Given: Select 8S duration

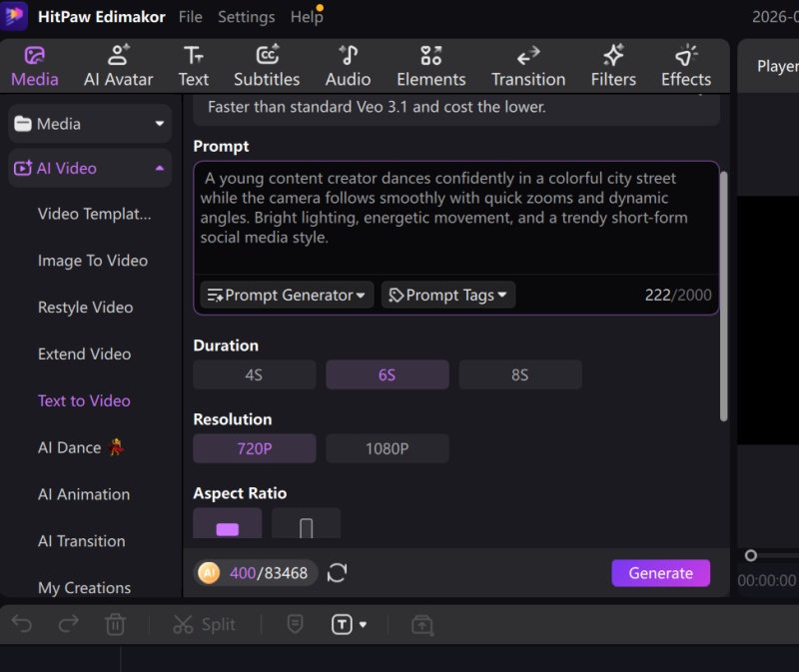Looking at the screenshot, I should coord(520,375).
